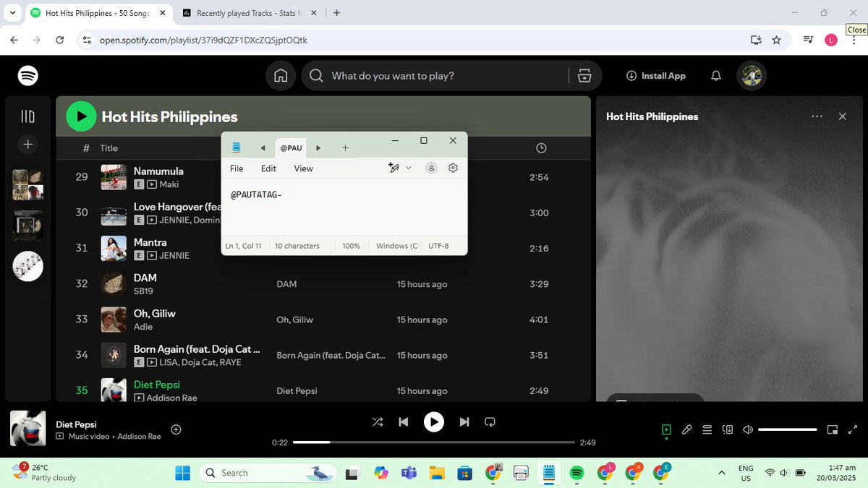This screenshot has width=868, height=488.
Task: Go to Spotify Home via house icon
Action: coord(281,76)
